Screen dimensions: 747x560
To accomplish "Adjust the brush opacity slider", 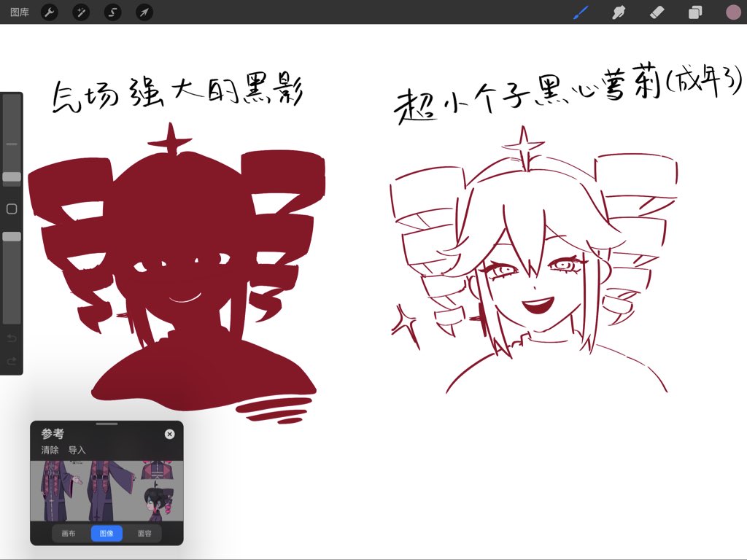I will coord(12,237).
